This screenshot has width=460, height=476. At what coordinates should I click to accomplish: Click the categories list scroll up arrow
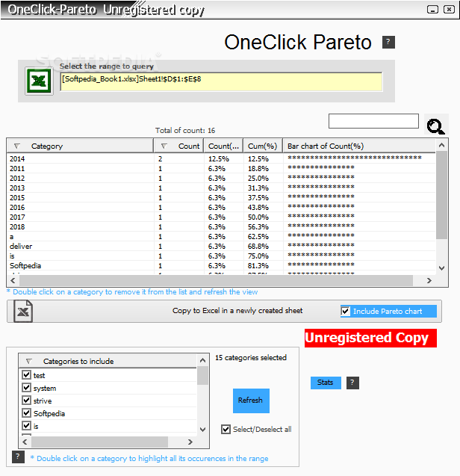[x=202, y=361]
